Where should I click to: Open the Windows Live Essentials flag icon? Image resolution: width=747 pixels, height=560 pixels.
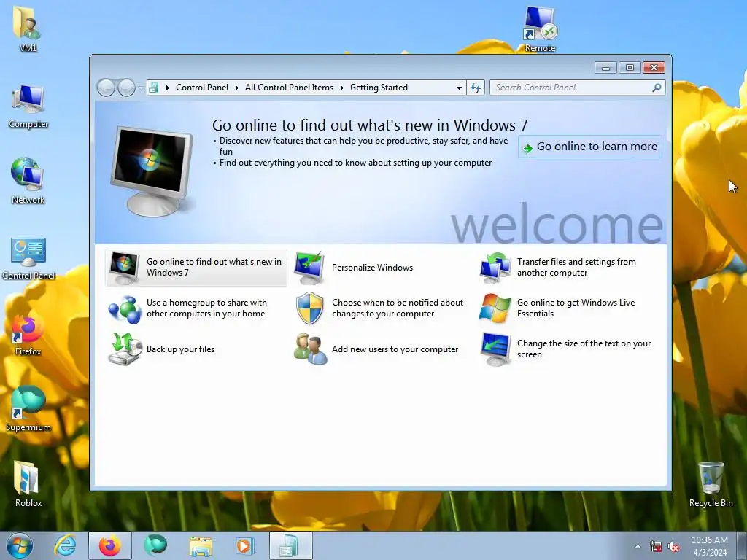(495, 308)
